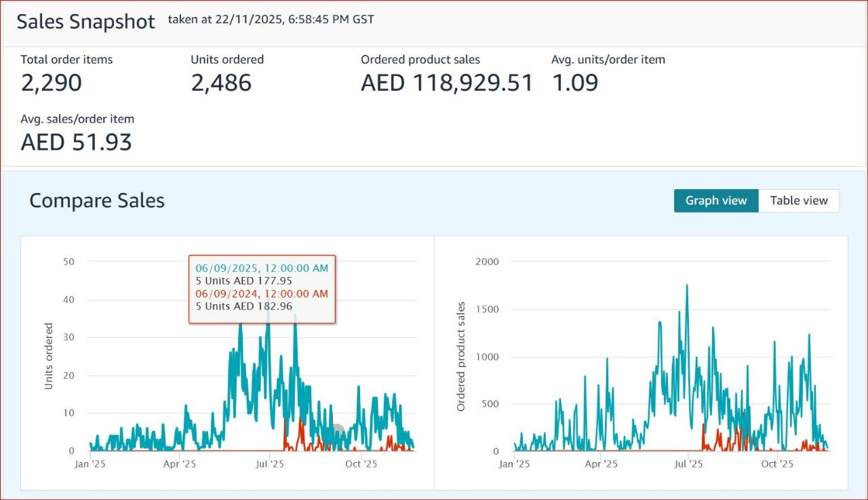Click the snapshot taken-at timestamp
868x500 pixels.
coord(271,20)
